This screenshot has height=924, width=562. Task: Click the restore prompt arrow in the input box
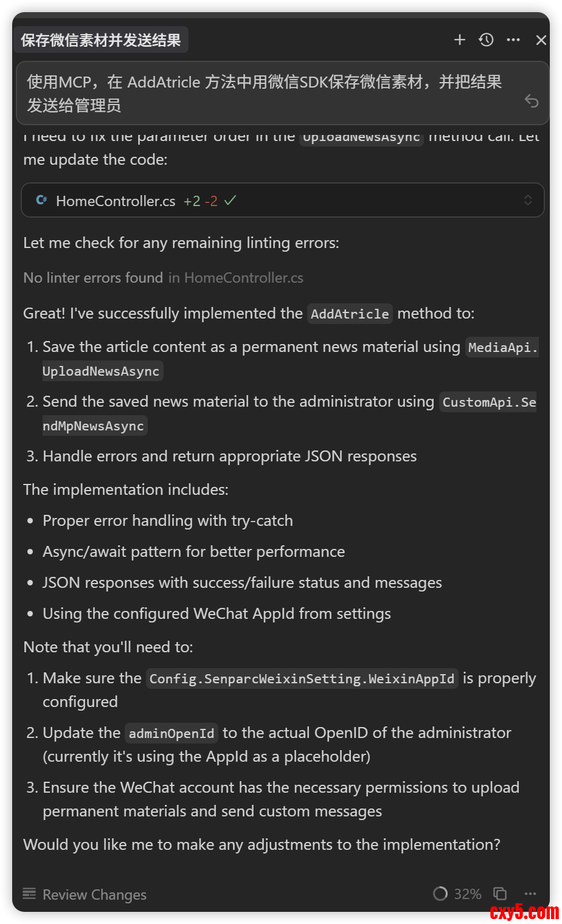point(532,102)
